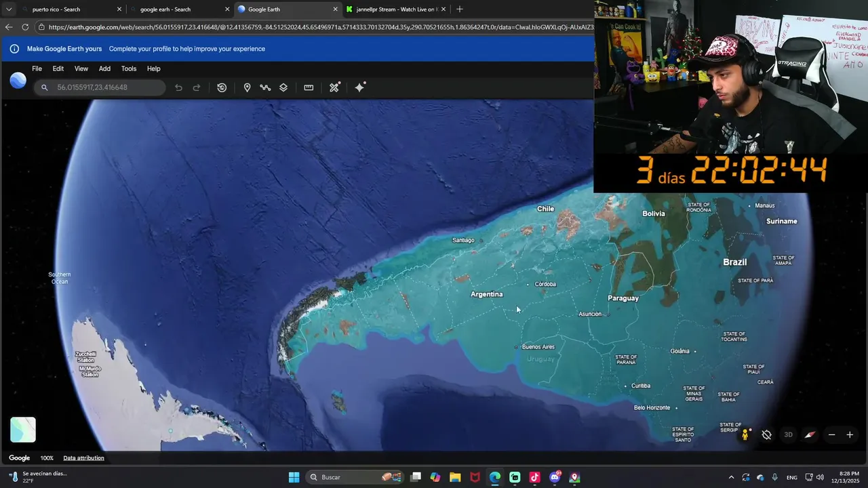Open the Edit menu
The width and height of the screenshot is (868, 488).
58,68
